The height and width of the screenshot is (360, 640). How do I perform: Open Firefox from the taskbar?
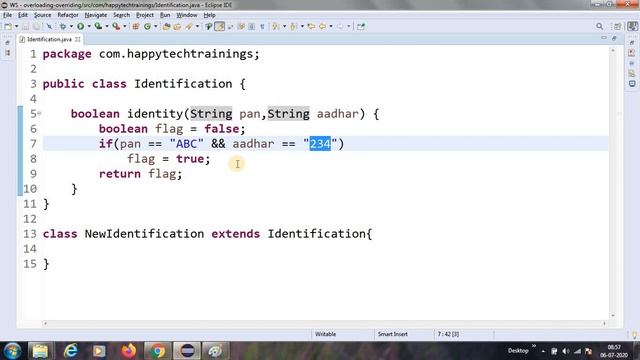(x=129, y=351)
